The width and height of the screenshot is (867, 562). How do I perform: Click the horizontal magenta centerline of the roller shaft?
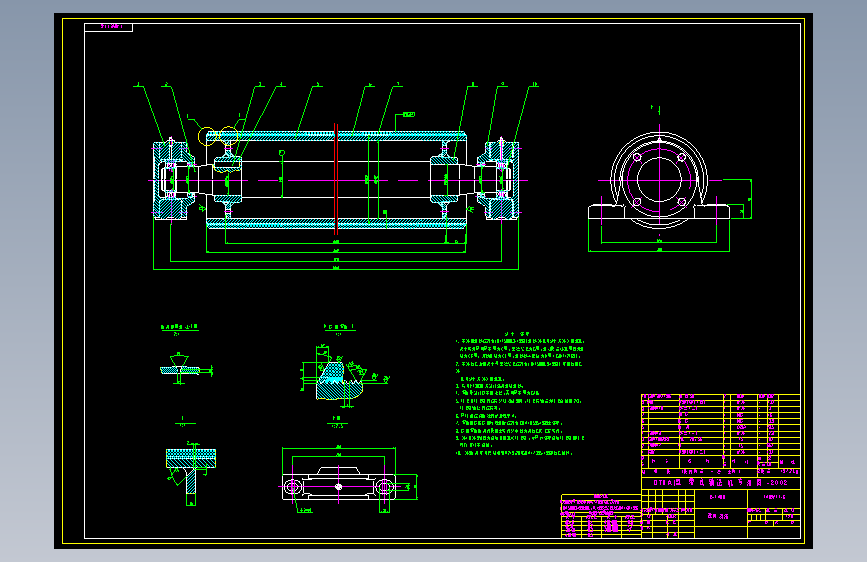[x=338, y=180]
